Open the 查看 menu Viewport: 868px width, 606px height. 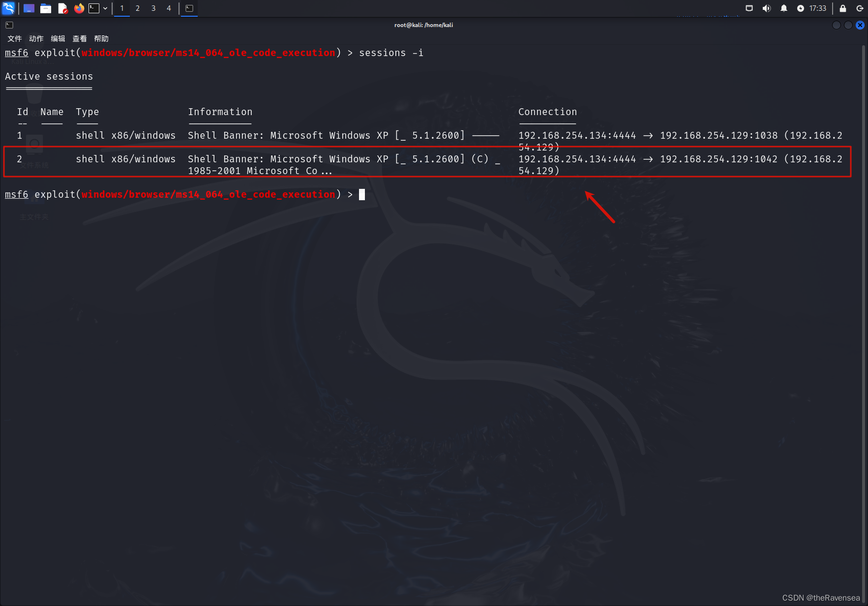[x=80, y=38]
